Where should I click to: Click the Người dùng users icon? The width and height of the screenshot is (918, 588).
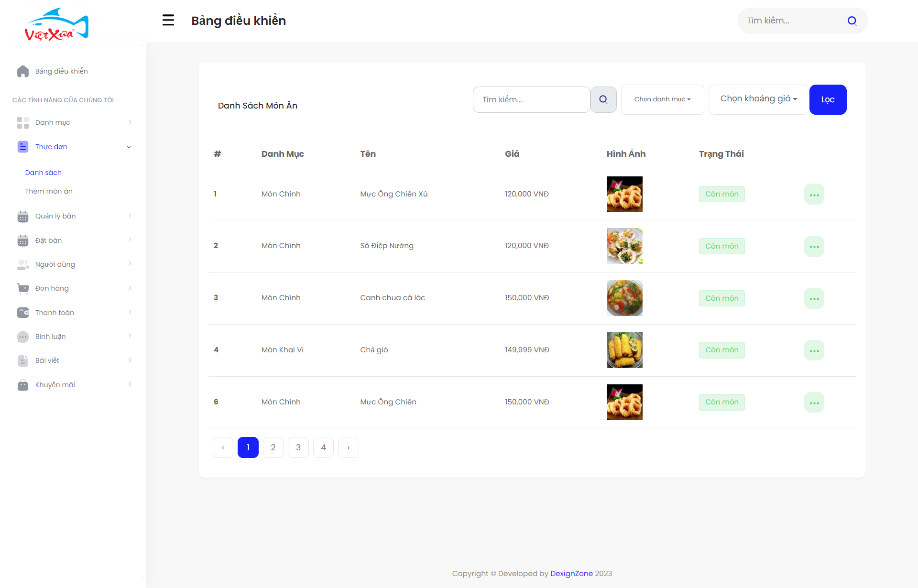tap(23, 264)
